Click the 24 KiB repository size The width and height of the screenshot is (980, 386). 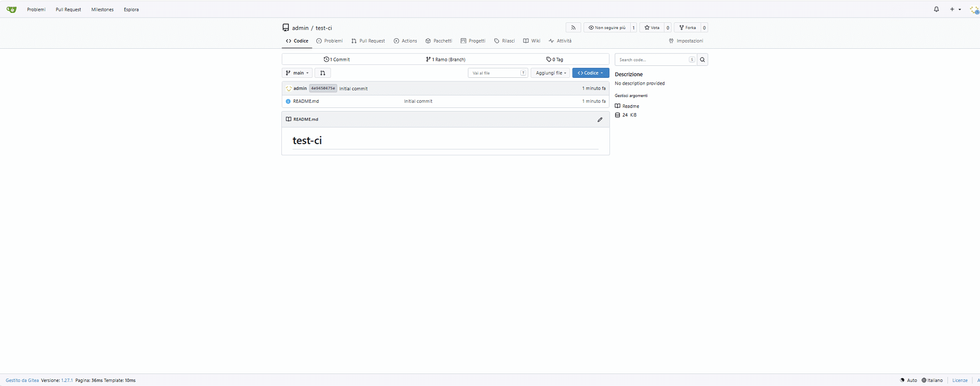click(626, 115)
